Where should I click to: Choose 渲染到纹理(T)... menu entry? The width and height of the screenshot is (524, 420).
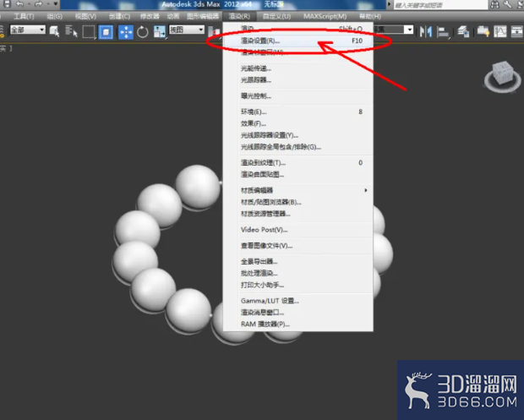[x=298, y=163]
